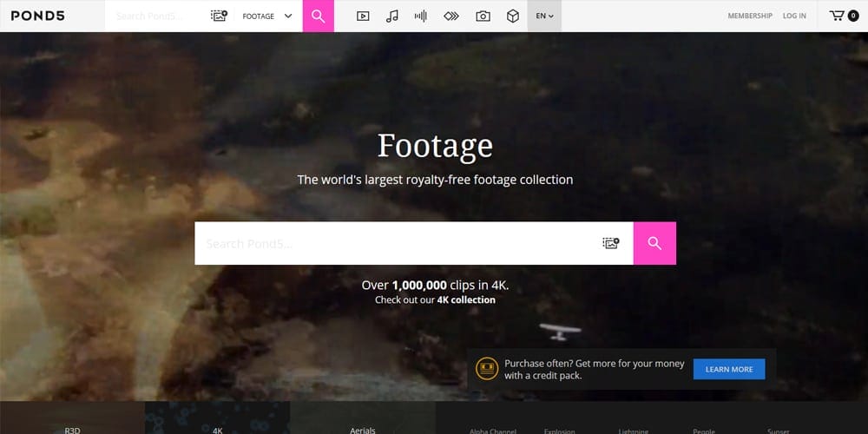Image resolution: width=868 pixels, height=434 pixels.
Task: Select the People category link
Action: pos(704,431)
